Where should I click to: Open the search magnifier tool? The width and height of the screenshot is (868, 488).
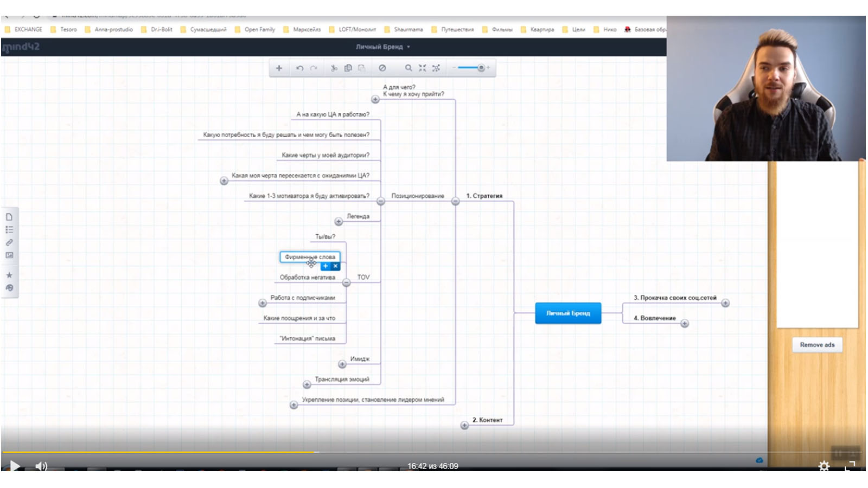coord(409,68)
